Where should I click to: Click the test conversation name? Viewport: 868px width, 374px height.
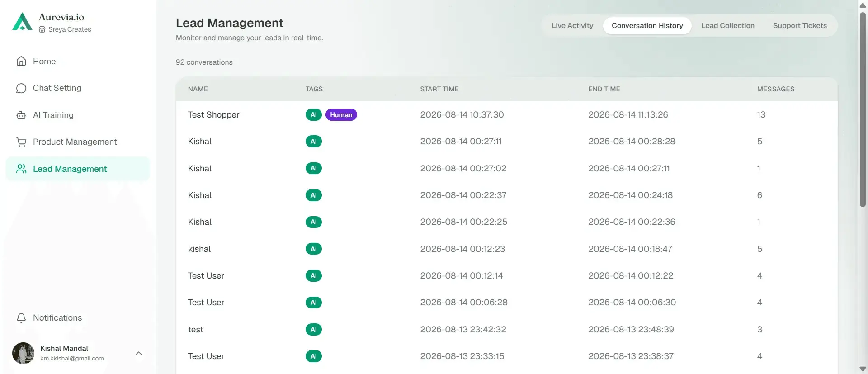pyautogui.click(x=196, y=330)
